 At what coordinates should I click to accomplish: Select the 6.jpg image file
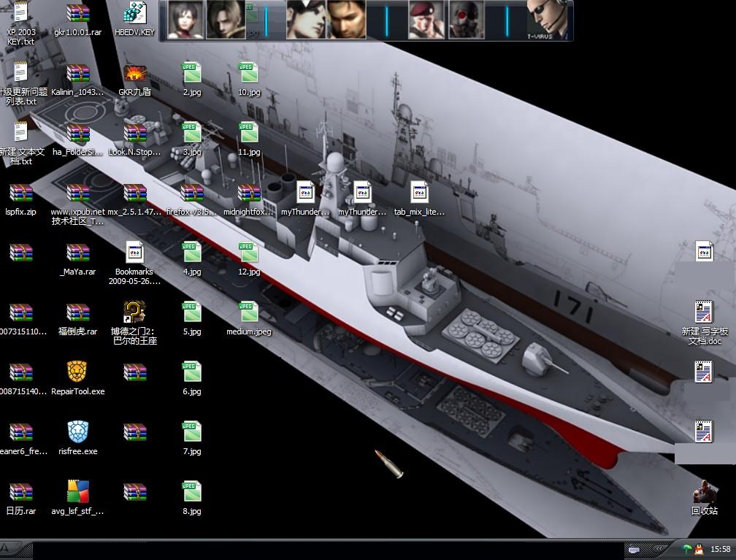click(x=192, y=379)
